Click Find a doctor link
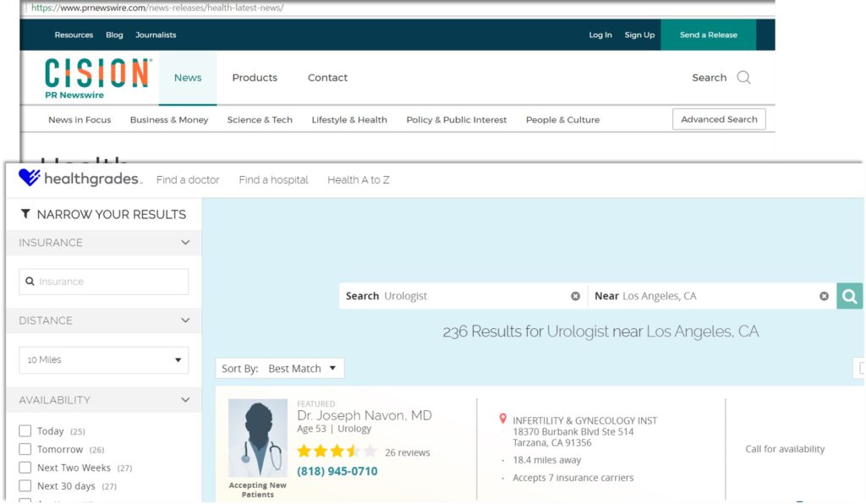Image resolution: width=866 pixels, height=504 pixels. click(188, 180)
